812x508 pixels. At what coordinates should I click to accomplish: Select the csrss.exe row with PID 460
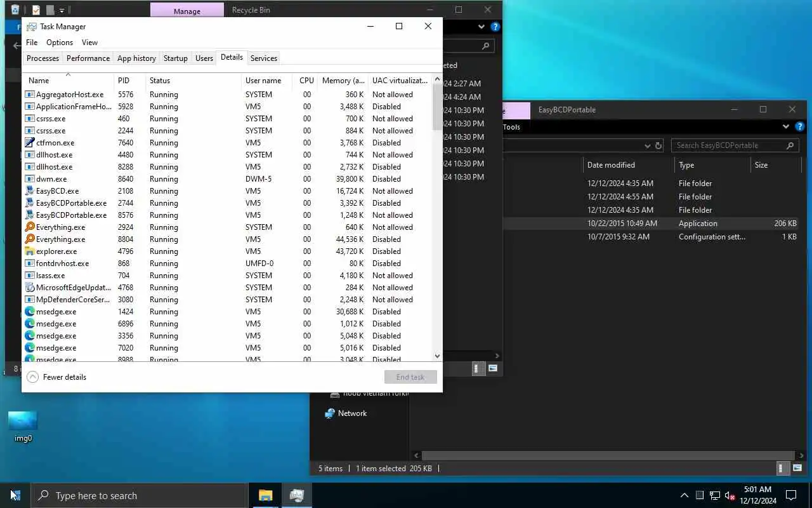click(x=227, y=119)
